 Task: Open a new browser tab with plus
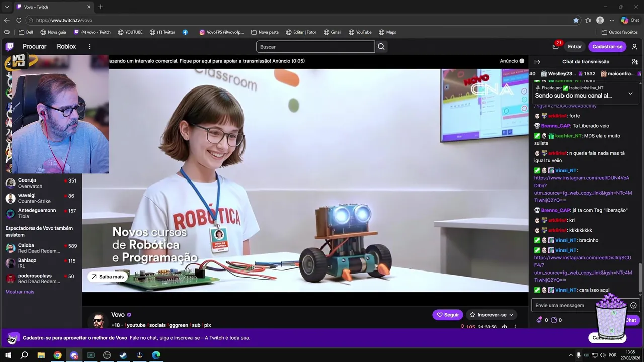pyautogui.click(x=101, y=7)
